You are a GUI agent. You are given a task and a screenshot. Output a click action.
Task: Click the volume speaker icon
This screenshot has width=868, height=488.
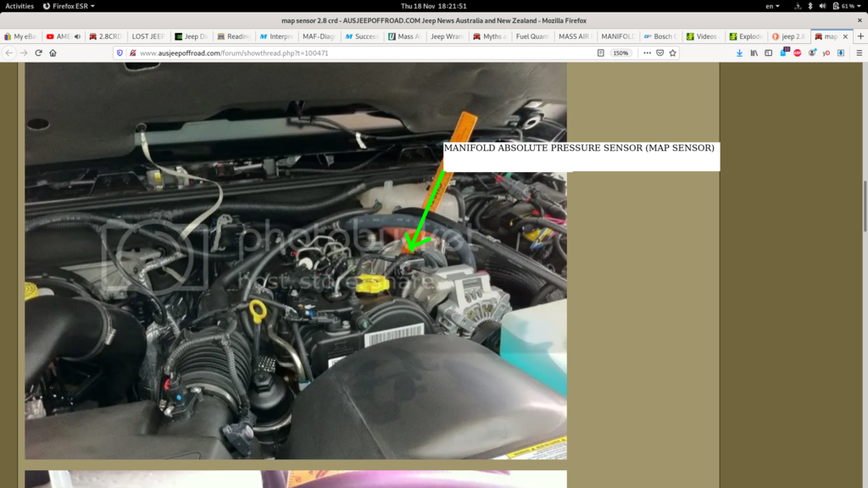click(822, 6)
